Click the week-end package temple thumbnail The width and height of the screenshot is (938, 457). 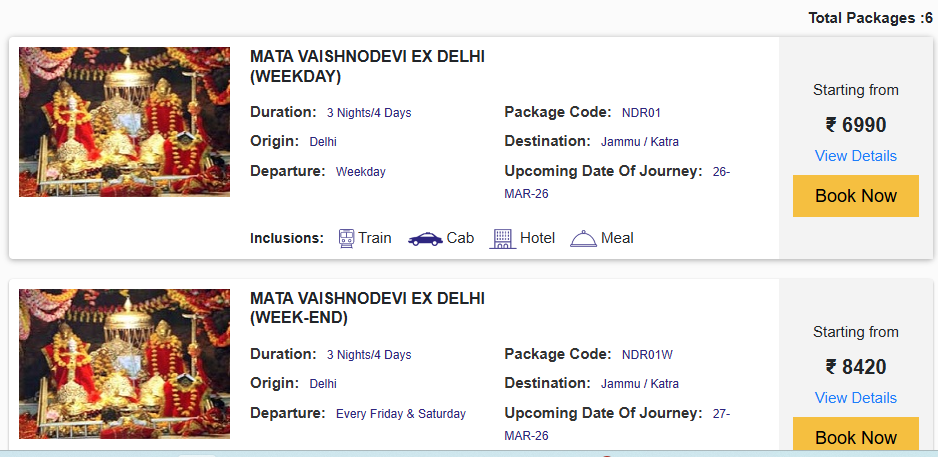click(x=124, y=364)
